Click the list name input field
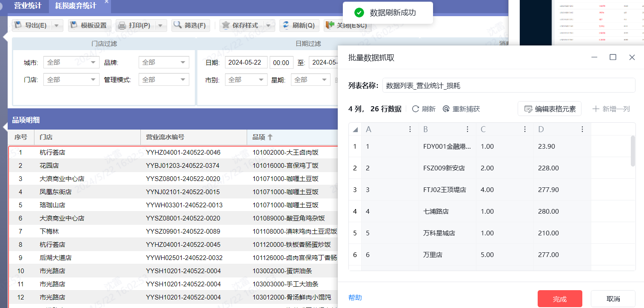 508,85
